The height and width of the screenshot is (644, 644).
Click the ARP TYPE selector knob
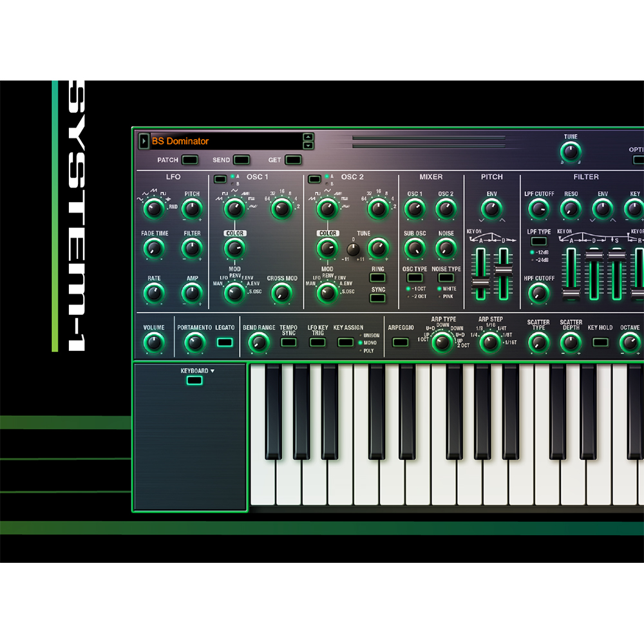(x=442, y=342)
